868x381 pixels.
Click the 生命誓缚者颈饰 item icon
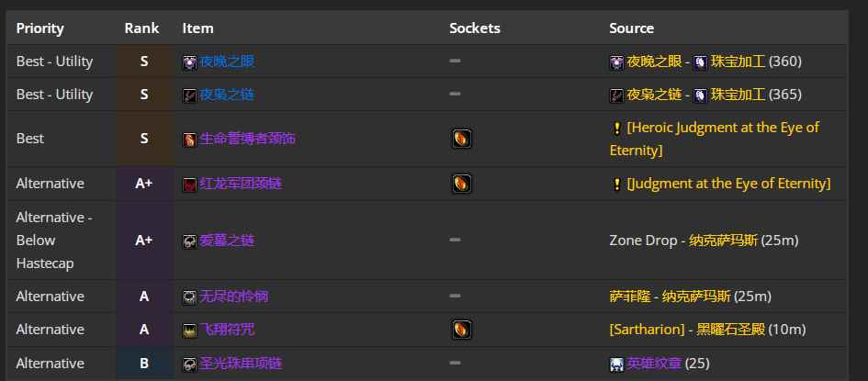tap(190, 140)
